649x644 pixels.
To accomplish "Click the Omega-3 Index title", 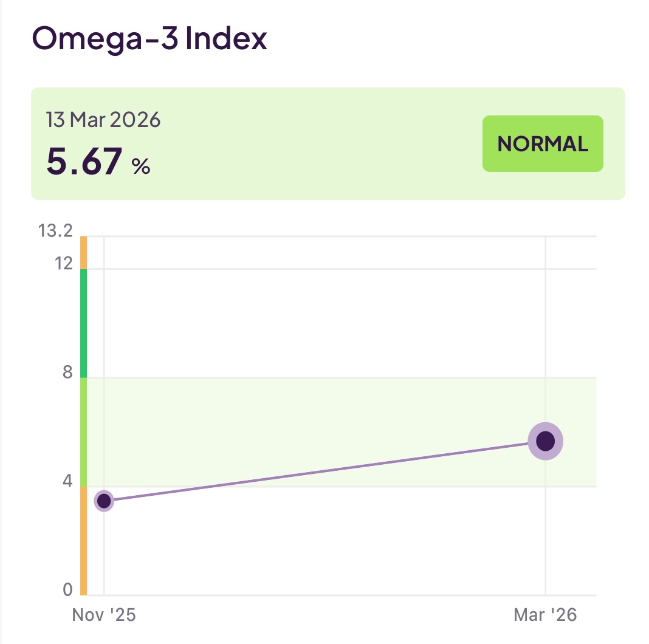I will coord(148,39).
